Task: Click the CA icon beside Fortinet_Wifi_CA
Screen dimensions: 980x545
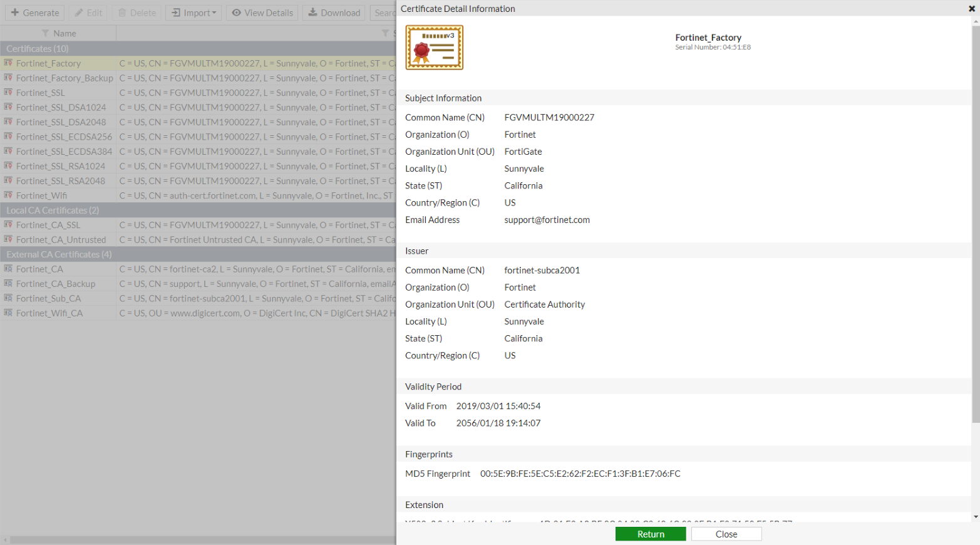Action: 8,313
